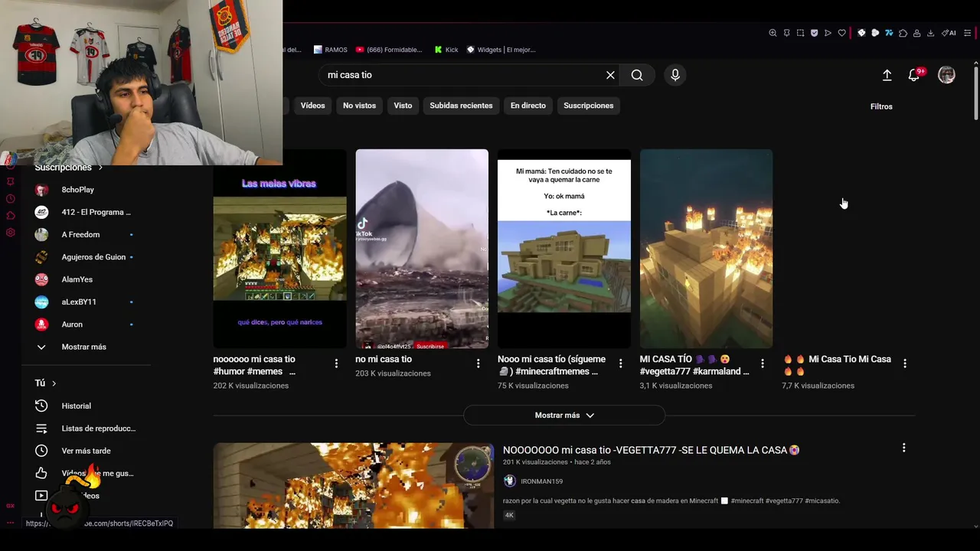980x551 pixels.
Task: Open browser downloads arrow icon
Action: click(930, 33)
